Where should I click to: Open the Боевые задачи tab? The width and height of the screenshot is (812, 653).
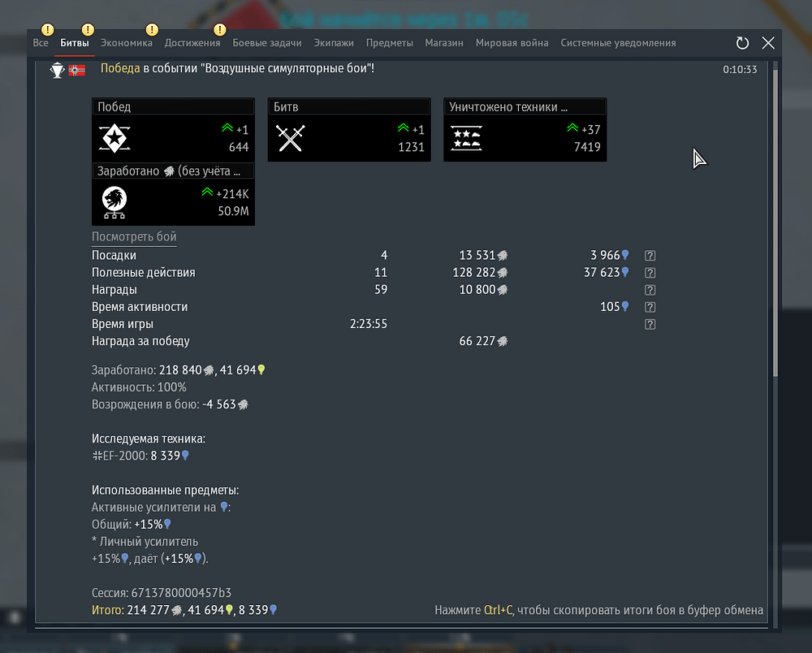(267, 43)
